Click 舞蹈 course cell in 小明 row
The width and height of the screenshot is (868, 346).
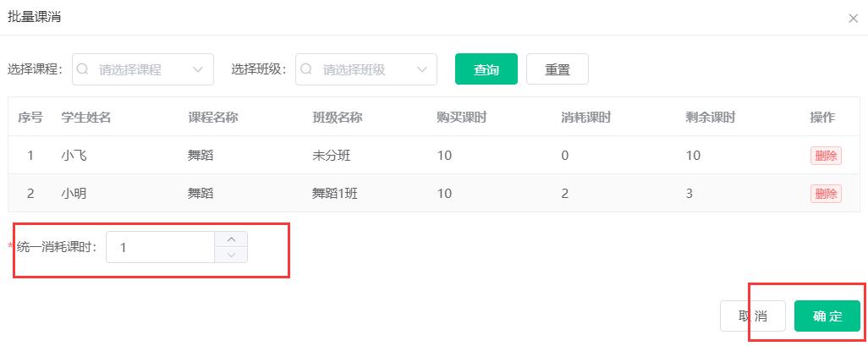point(201,193)
